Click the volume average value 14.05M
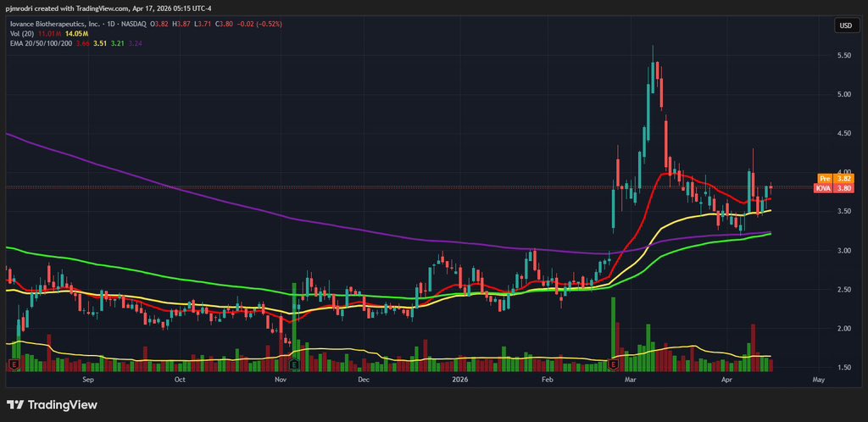 coord(77,34)
